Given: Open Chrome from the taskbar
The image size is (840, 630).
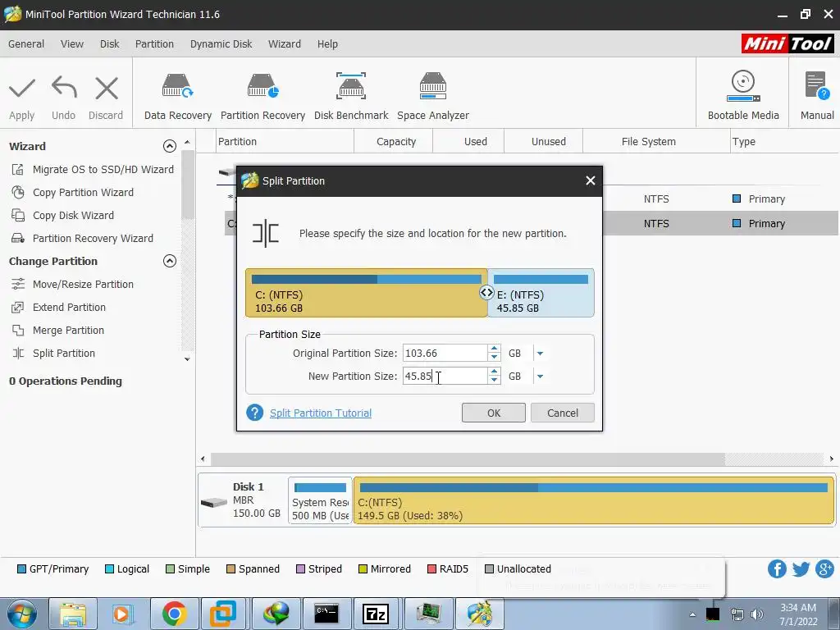Looking at the screenshot, I should [175, 614].
